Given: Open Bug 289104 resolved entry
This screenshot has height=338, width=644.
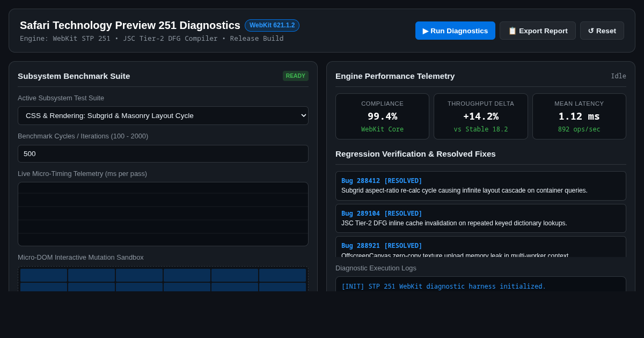Looking at the screenshot, I should tap(481, 218).
